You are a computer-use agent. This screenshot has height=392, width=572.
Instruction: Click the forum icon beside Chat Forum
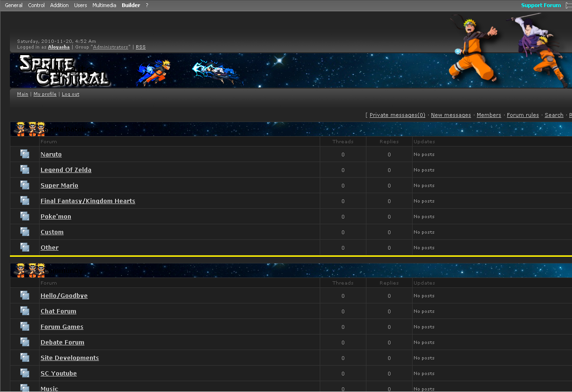[x=25, y=311]
